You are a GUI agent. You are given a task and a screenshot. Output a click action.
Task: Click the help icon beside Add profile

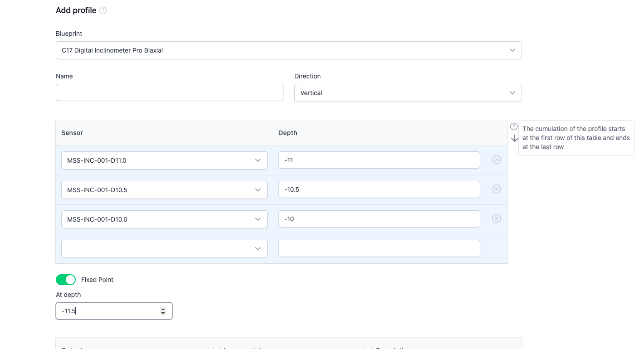(x=103, y=10)
